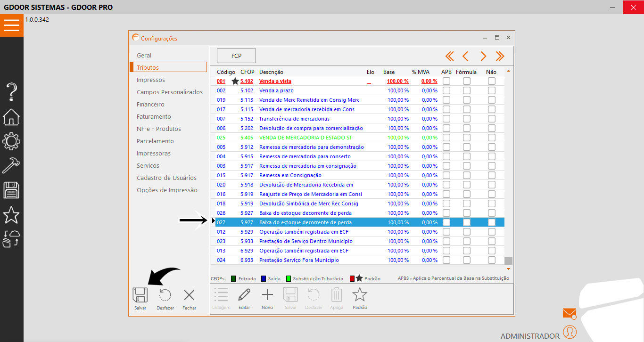The height and width of the screenshot is (342, 644).
Task: Add a new record with Novo plus icon
Action: pos(267,295)
